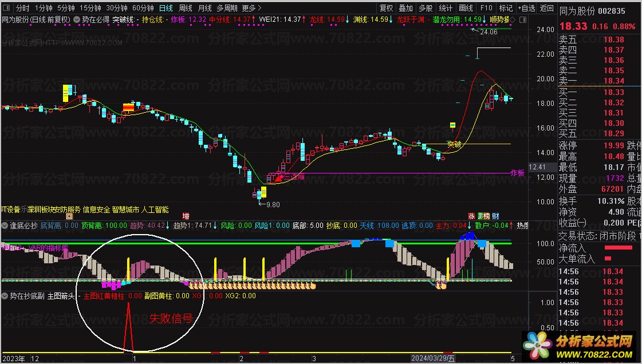Screen dimensions: 642x364
Task: Click the 2024/03/29/五 date marker on timeline
Action: coord(433,359)
